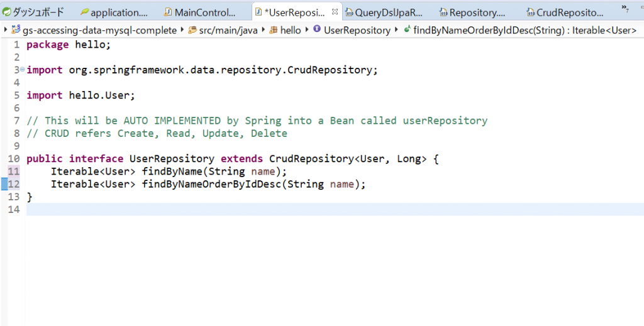Click the UserRepository interface icon in breadcrumb
The height and width of the screenshot is (326, 644).
316,30
